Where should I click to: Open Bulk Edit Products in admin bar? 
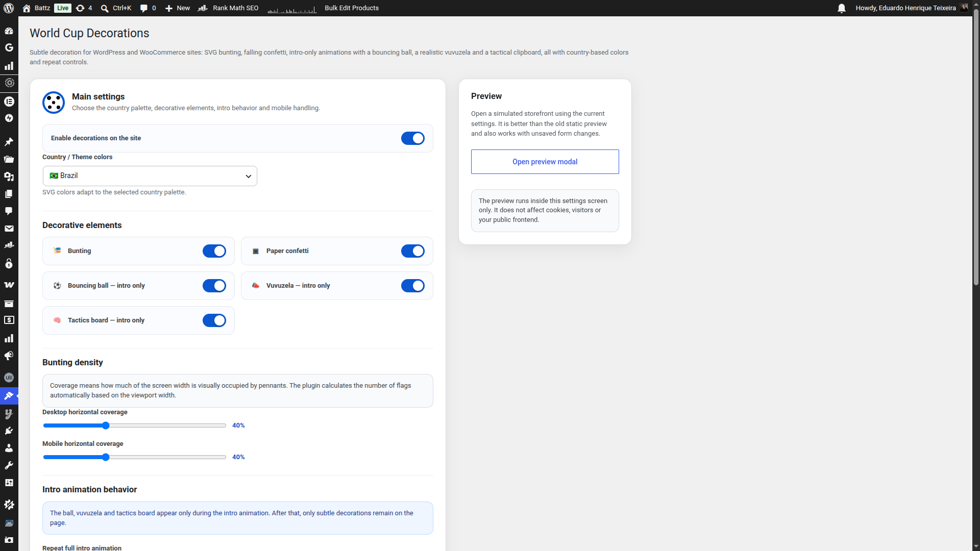click(x=352, y=8)
